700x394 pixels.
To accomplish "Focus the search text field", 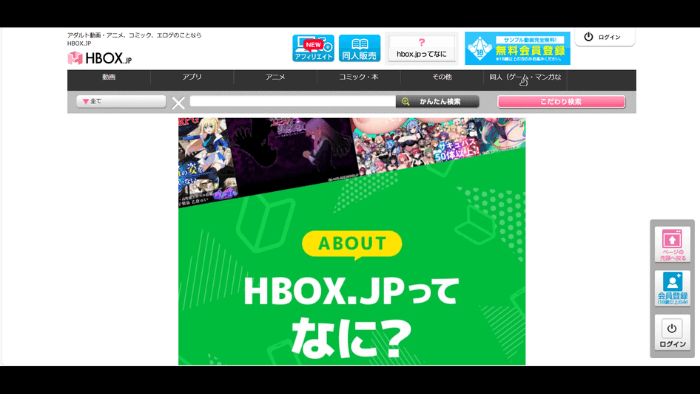I will point(293,101).
